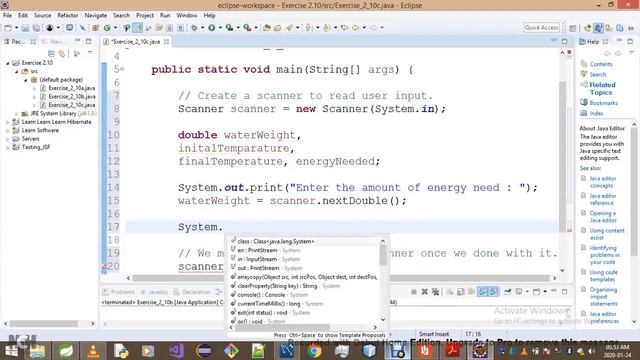Viewport: 640px width, 360px height.
Task: Click Remove All Terminated Launches icon
Action: pos(436,291)
